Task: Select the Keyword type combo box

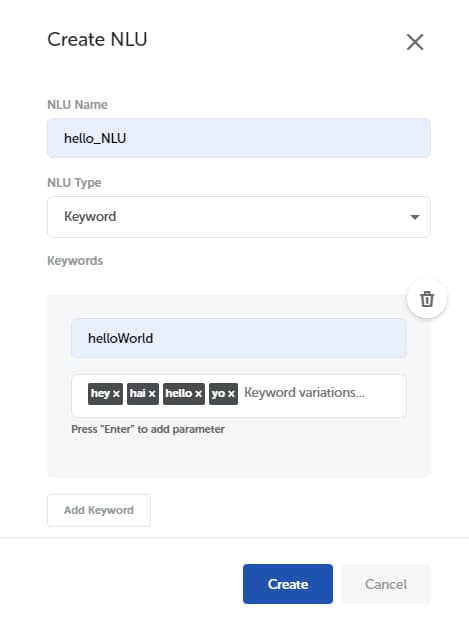Action: pos(239,217)
